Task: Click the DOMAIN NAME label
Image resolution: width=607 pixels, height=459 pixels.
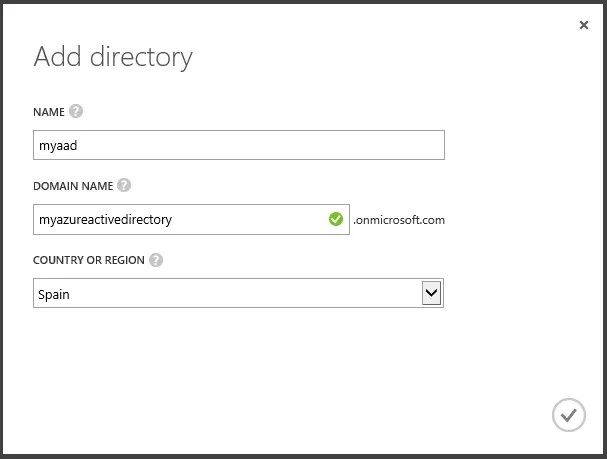Action: [73, 186]
